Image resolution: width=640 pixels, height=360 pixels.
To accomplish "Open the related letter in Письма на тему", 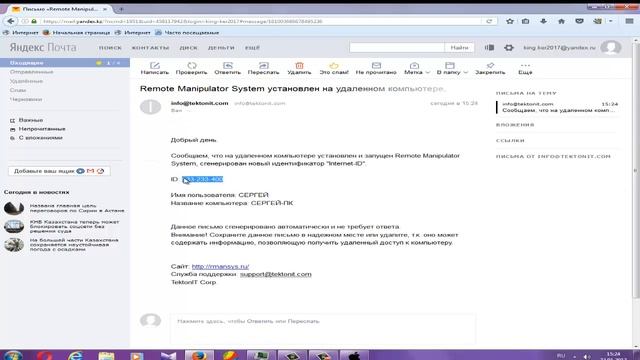I will 557,107.
